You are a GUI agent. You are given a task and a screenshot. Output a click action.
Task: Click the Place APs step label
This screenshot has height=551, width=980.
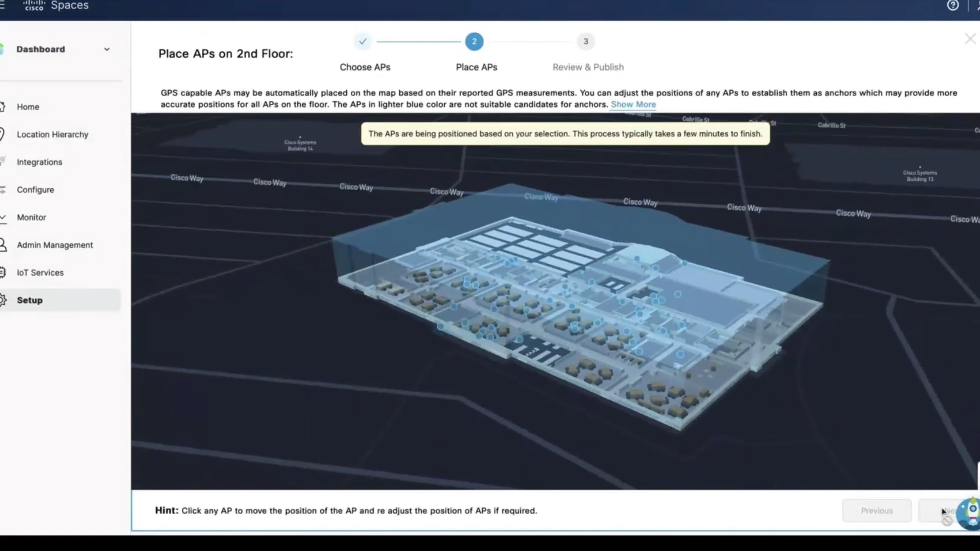477,67
